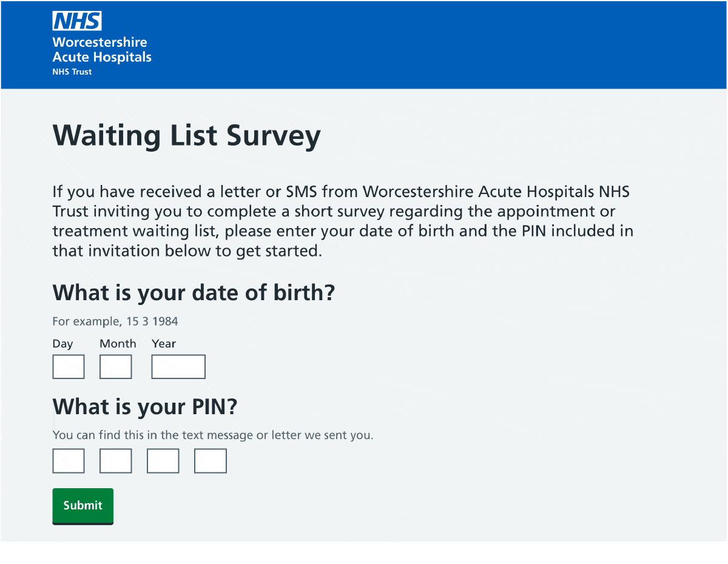Viewport: 728px width, 564px height.
Task: Select the third PIN digit box
Action: (x=163, y=461)
